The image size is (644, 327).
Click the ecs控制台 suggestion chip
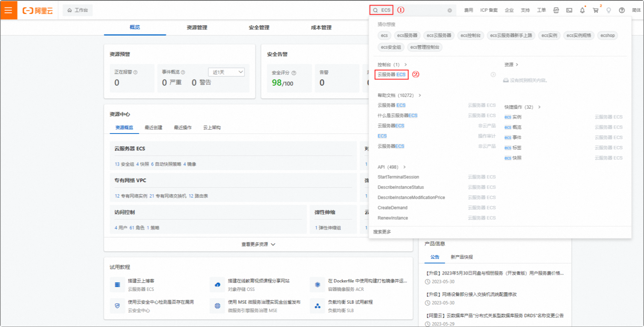coord(470,35)
